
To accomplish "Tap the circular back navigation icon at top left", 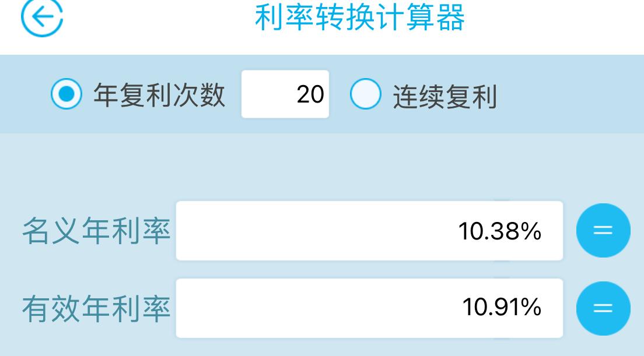I will 43,16.
